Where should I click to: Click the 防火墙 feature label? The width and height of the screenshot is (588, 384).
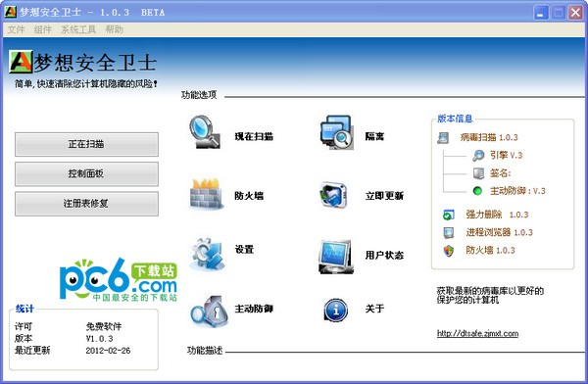(249, 195)
